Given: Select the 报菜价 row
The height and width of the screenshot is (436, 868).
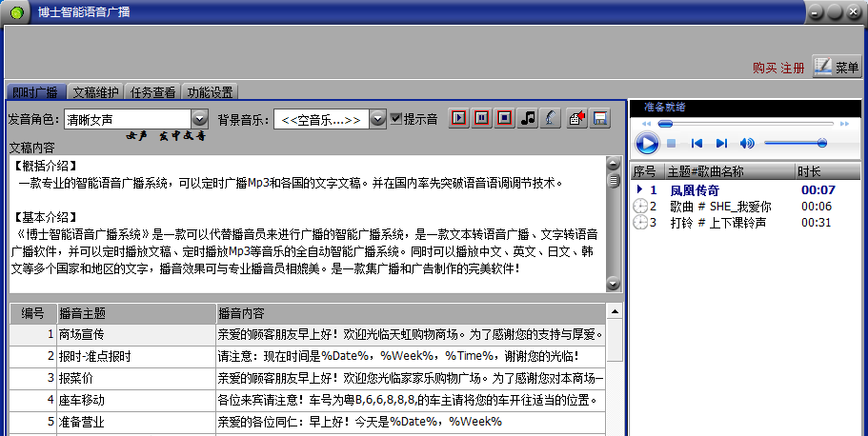Looking at the screenshot, I should coord(307,379).
